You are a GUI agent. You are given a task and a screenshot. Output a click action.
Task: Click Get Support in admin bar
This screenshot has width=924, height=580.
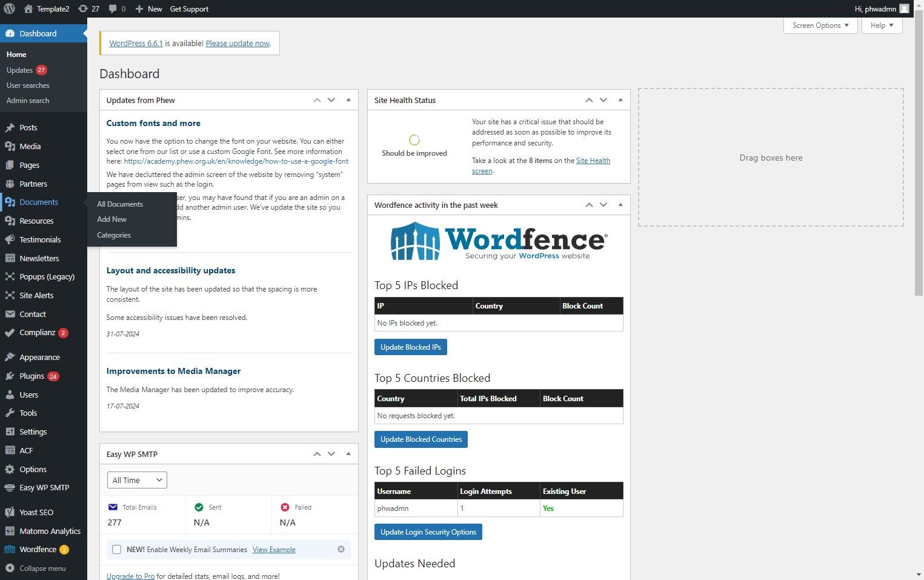click(x=189, y=8)
